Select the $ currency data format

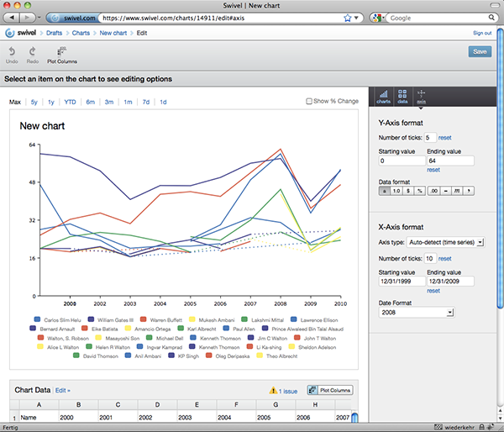(x=408, y=191)
